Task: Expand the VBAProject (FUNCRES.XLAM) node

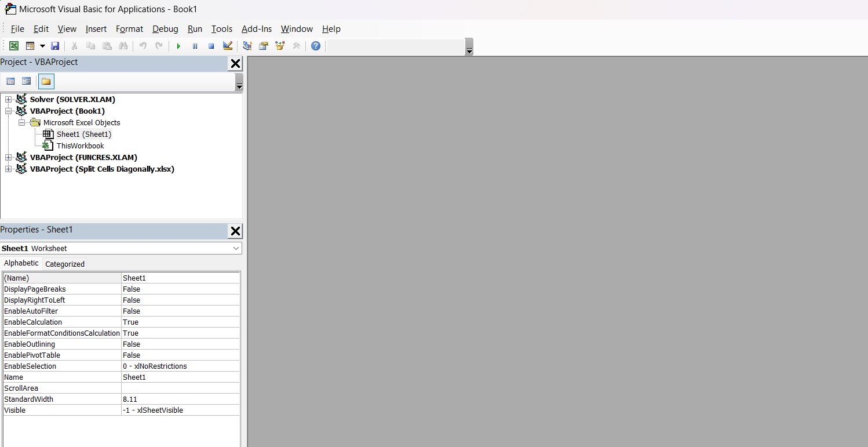Action: (x=8, y=157)
